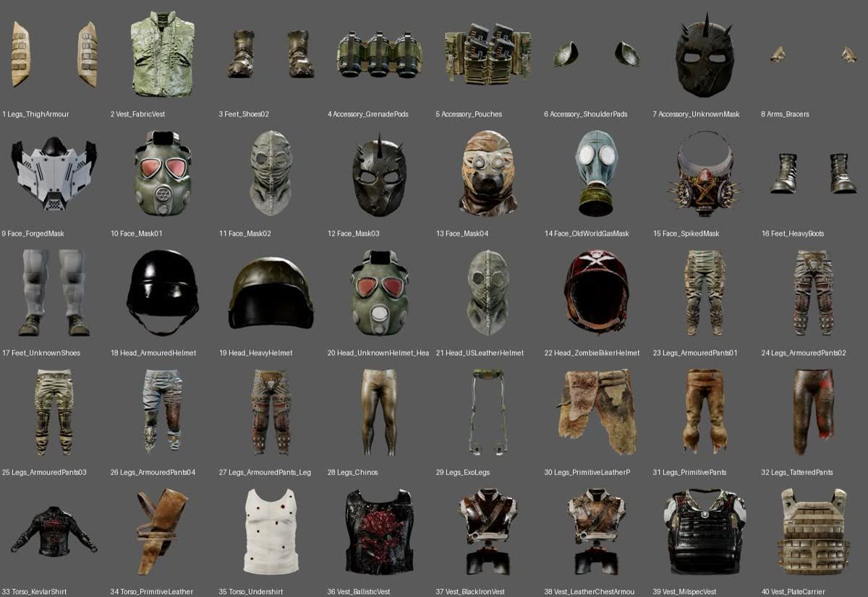Select the Vest_MilspecVest icon
Viewport: 868px width, 597px height.
coord(705,531)
